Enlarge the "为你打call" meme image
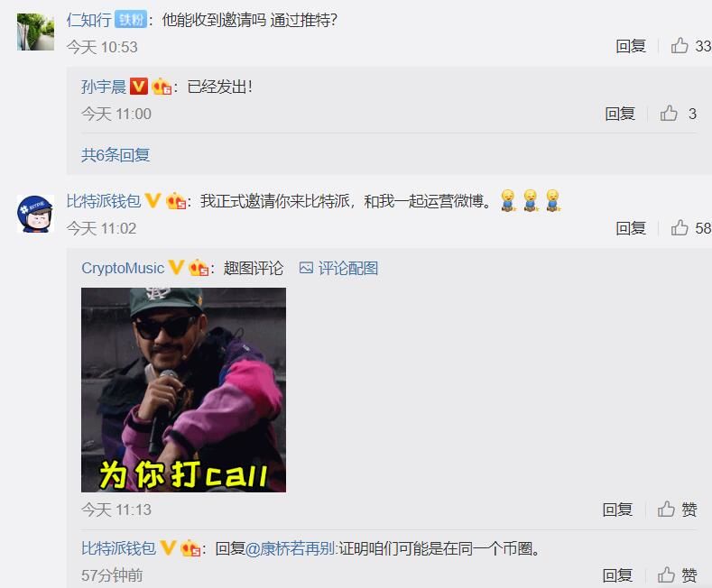 tap(183, 390)
